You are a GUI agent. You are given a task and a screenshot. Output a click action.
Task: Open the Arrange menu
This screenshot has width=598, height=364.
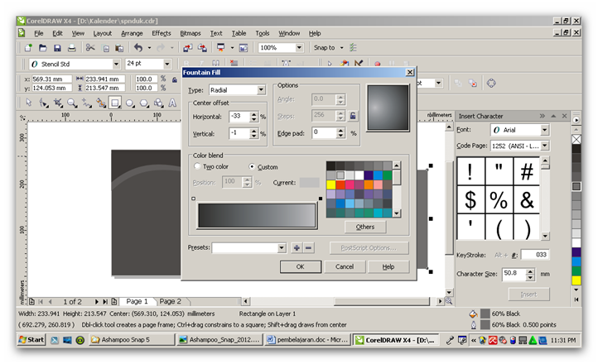(132, 33)
